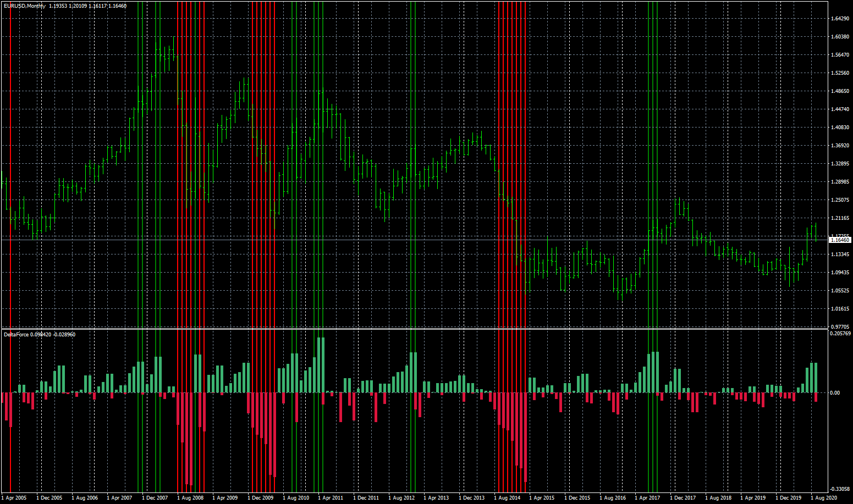Click the 1 Apr 2013 date label
Screen dimensions: 853x504
click(436, 498)
